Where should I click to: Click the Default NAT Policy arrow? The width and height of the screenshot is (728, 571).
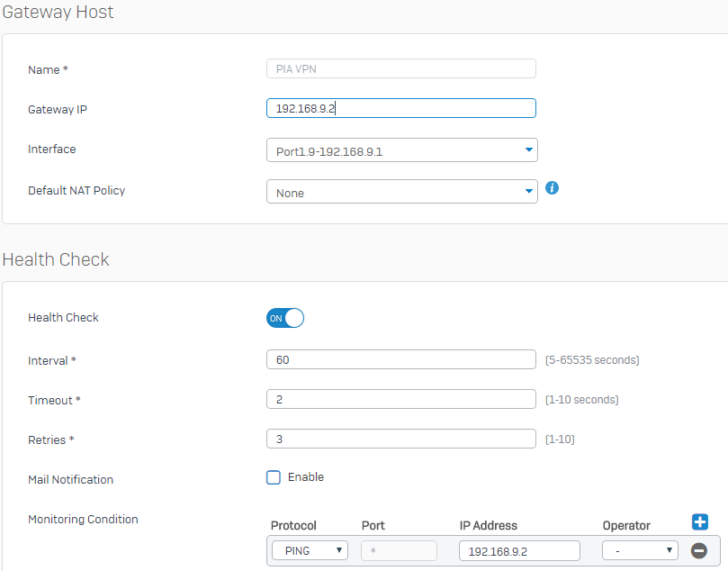pyautogui.click(x=528, y=191)
